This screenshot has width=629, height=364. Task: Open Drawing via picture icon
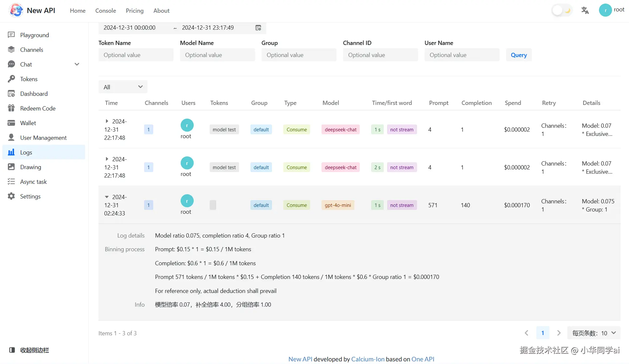[11, 167]
